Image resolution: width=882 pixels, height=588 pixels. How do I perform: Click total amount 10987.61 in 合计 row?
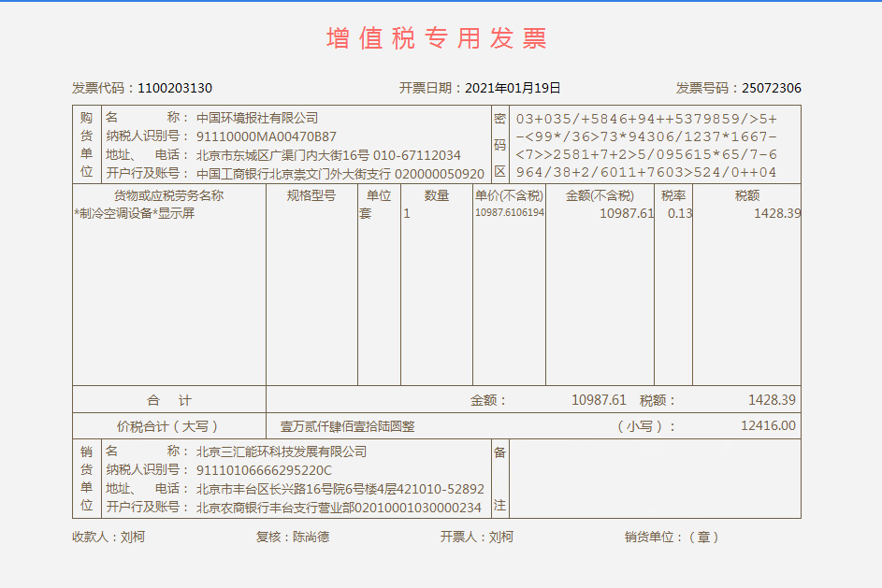pyautogui.click(x=599, y=400)
